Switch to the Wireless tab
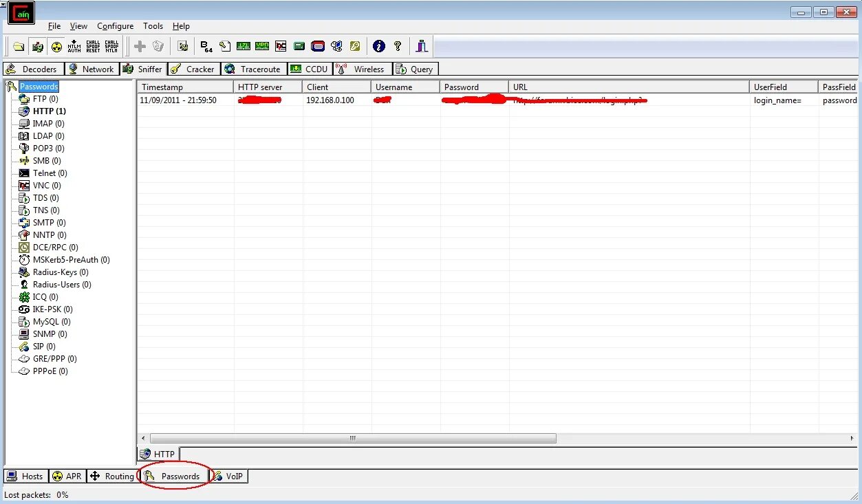Image resolution: width=862 pixels, height=504 pixels. click(x=363, y=69)
